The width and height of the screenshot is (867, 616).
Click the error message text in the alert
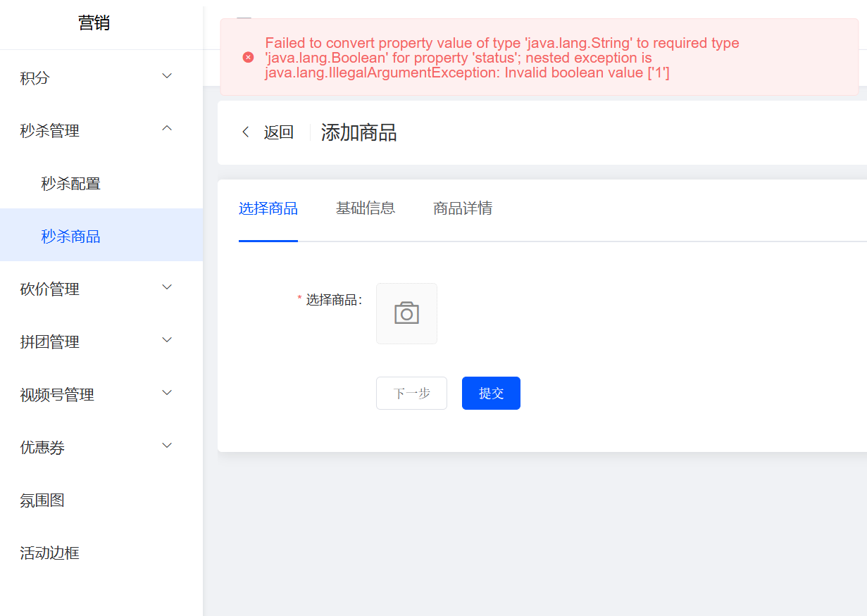(x=501, y=58)
